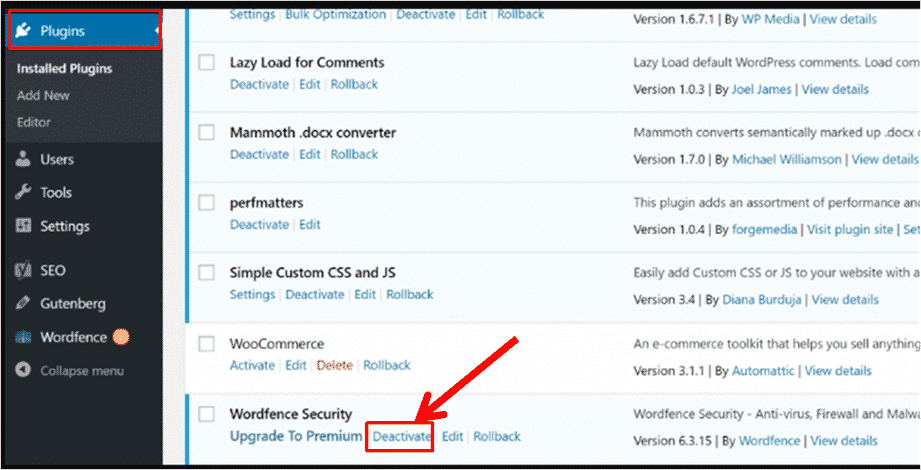Click the Yoast SEO icon

(23, 270)
